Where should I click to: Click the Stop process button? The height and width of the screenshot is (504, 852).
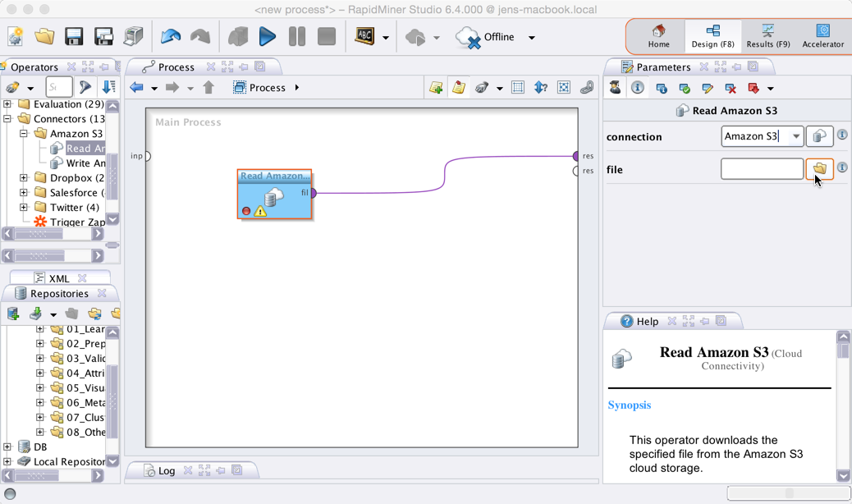pyautogui.click(x=326, y=36)
